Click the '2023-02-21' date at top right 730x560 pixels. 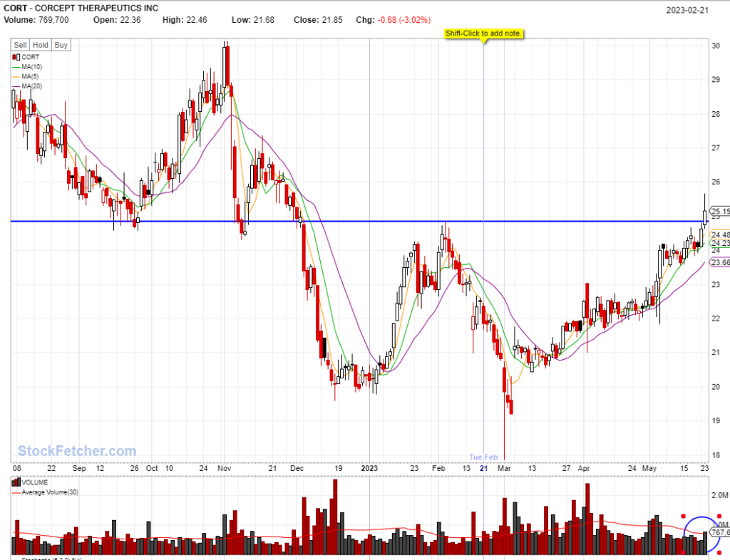pyautogui.click(x=687, y=10)
